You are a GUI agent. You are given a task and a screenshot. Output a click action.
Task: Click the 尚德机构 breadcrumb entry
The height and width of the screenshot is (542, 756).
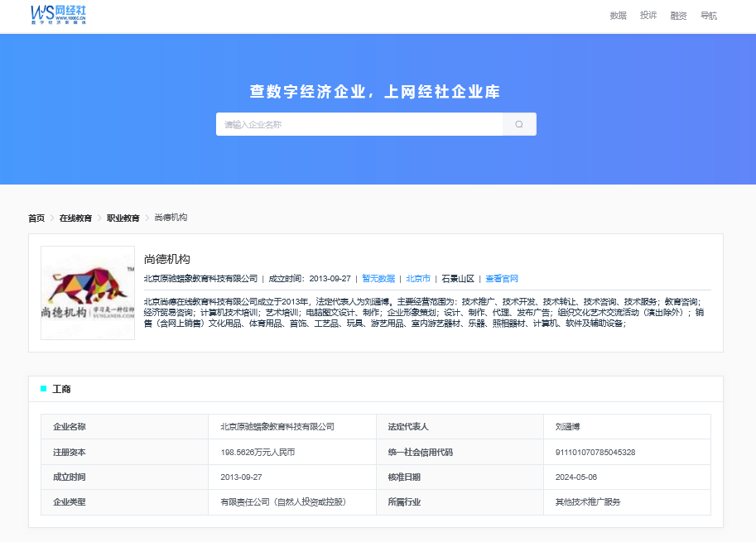171,218
